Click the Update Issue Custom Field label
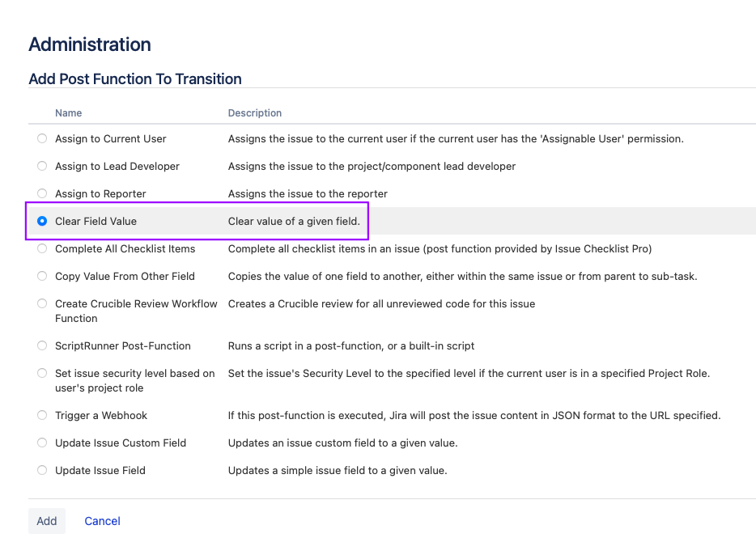Image resolution: width=756 pixels, height=538 pixels. tap(121, 443)
